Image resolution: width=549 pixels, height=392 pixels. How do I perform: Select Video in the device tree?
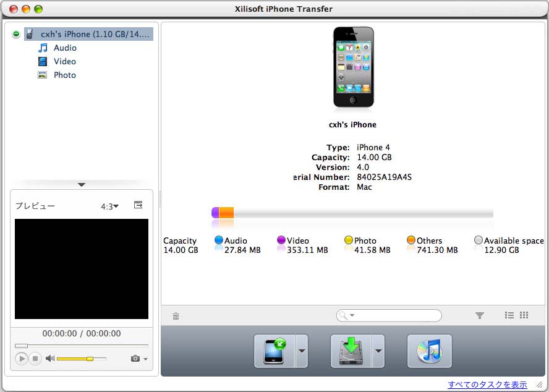click(65, 61)
